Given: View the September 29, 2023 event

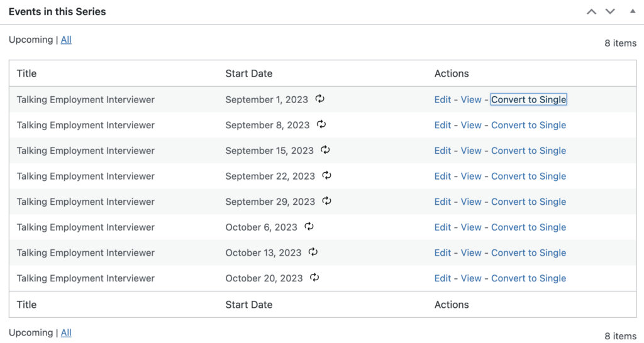Looking at the screenshot, I should tap(471, 202).
